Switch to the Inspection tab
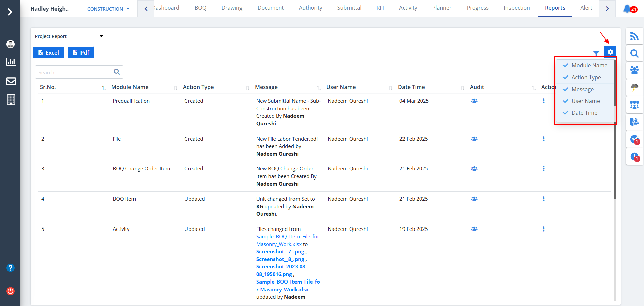644x306 pixels. 517,8
